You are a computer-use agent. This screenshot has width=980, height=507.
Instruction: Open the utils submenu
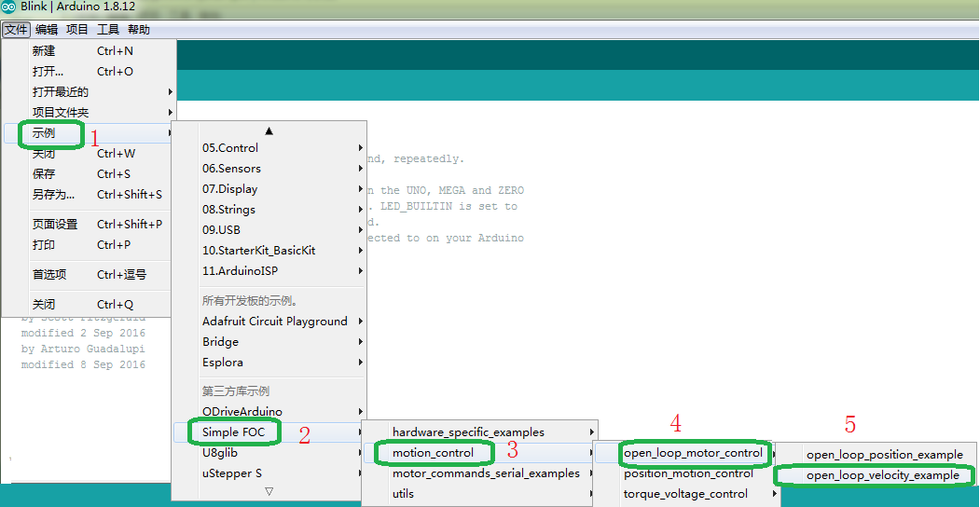(x=480, y=494)
